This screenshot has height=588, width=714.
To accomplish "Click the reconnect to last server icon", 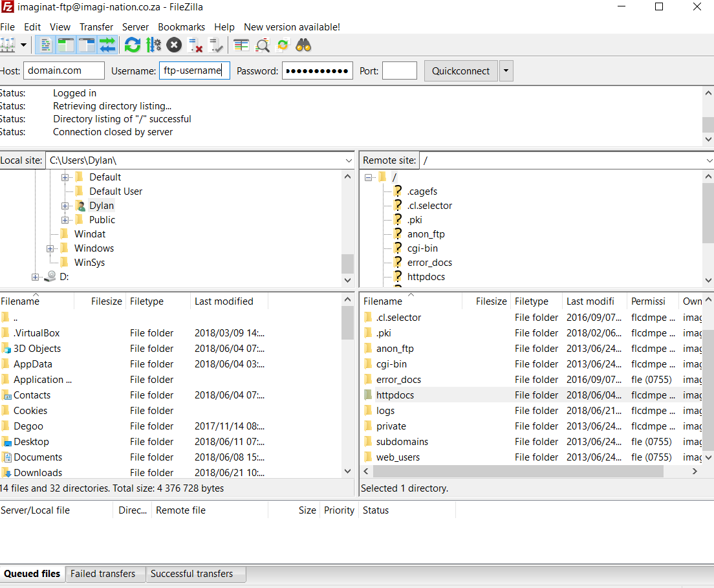I will tap(215, 45).
